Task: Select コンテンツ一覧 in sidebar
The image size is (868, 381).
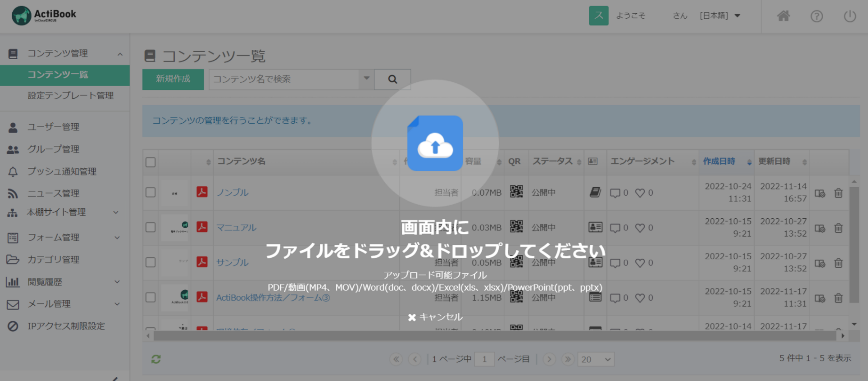Action: (65, 75)
